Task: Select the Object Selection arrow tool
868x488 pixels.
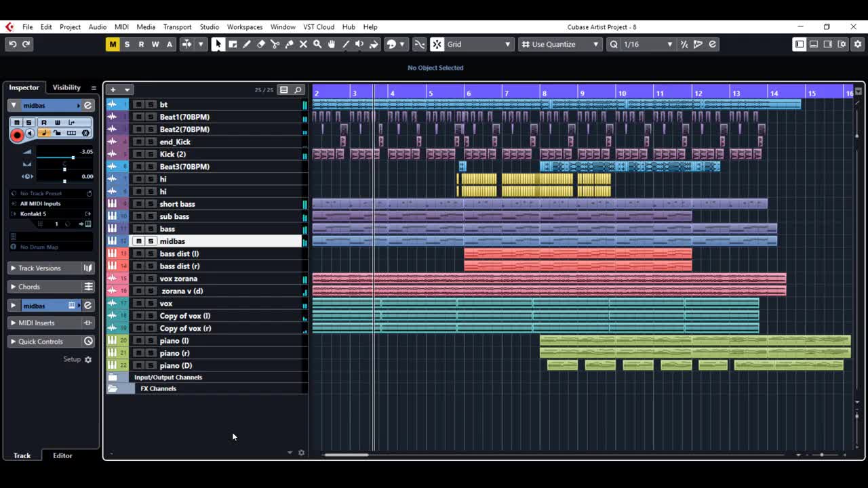Action: [218, 44]
